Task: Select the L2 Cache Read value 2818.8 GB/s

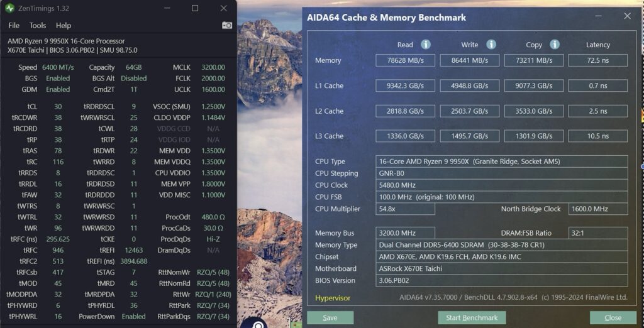Action: point(405,111)
